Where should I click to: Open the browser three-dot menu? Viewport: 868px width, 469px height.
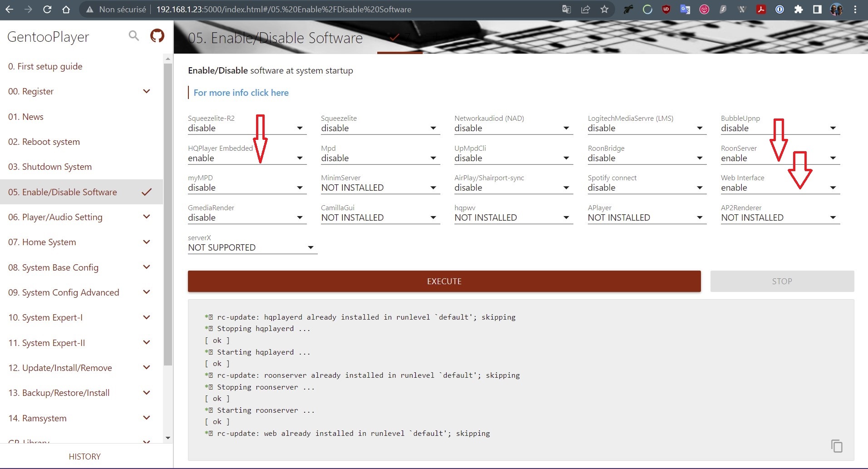(x=855, y=9)
